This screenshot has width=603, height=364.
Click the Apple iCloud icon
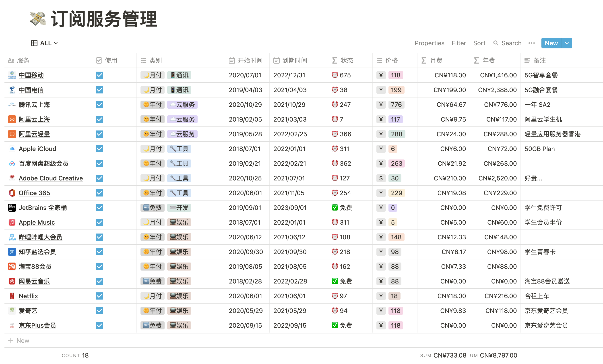12,149
